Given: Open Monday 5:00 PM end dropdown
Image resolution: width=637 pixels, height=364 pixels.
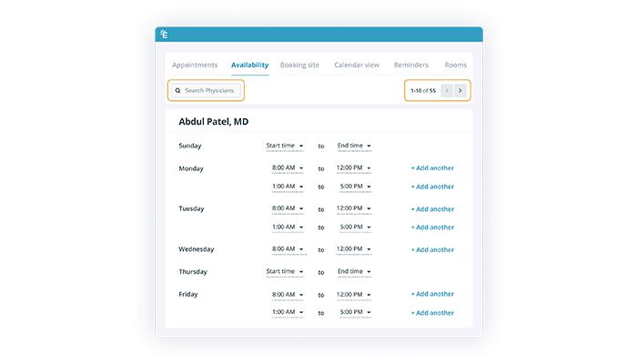Looking at the screenshot, I should (x=356, y=187).
